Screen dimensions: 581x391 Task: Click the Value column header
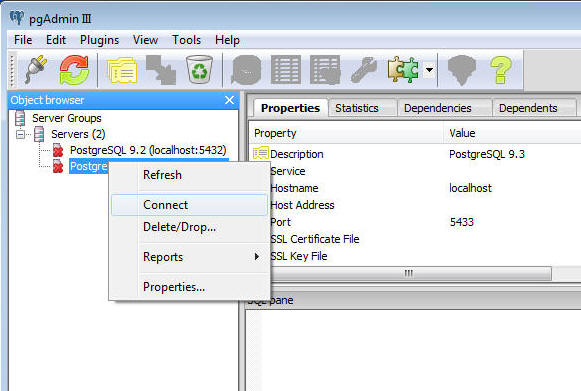point(513,133)
